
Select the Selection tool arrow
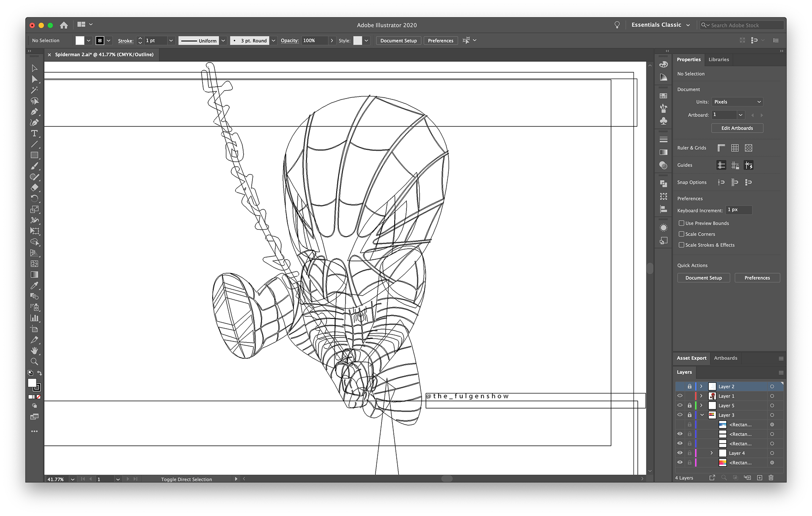click(x=34, y=68)
